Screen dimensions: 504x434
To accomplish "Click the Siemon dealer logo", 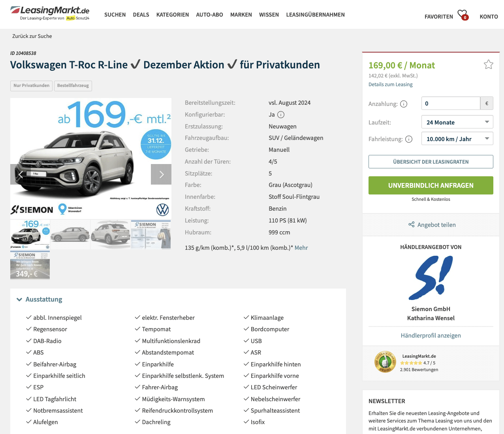I will (431, 277).
